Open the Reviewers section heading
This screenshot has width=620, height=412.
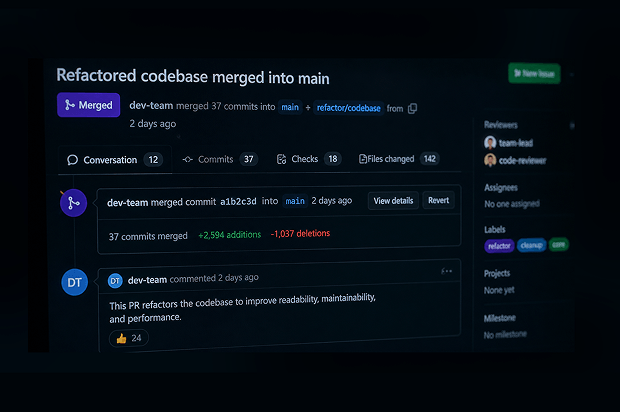tap(501, 125)
